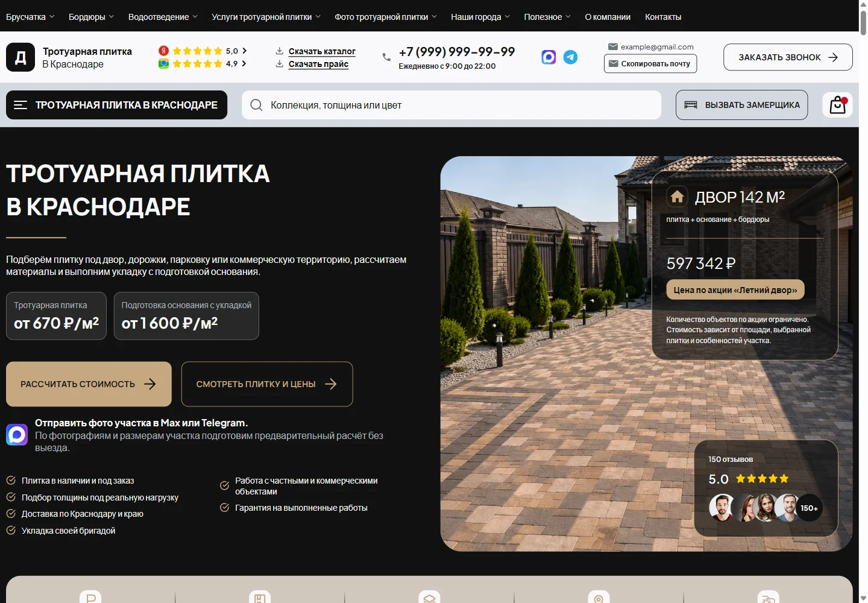Click the search magnifier icon

click(256, 105)
